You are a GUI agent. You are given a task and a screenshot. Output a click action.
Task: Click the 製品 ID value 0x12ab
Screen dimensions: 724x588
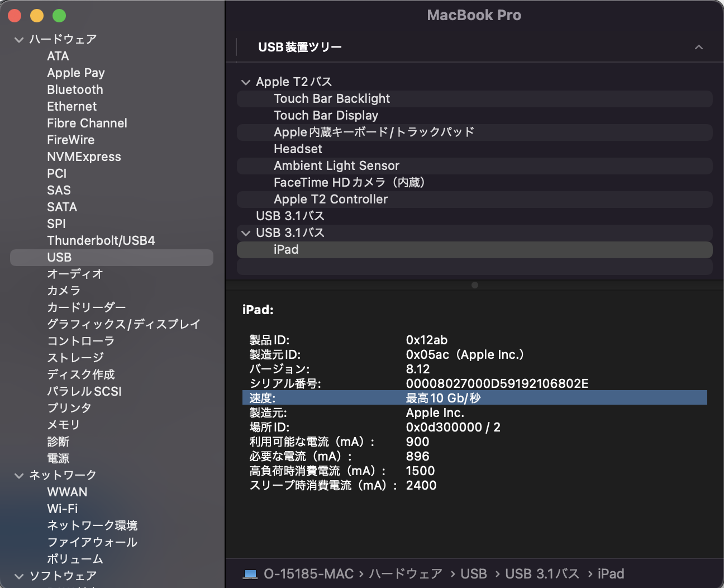tap(427, 340)
